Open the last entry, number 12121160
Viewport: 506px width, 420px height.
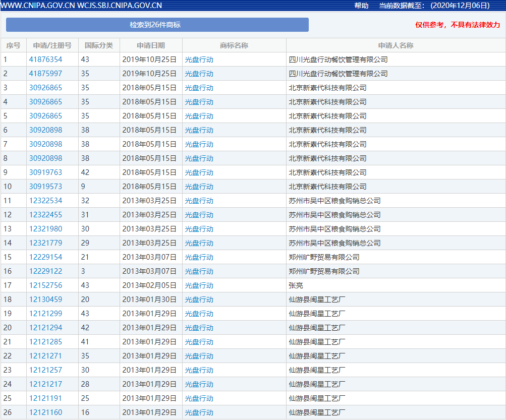45,412
